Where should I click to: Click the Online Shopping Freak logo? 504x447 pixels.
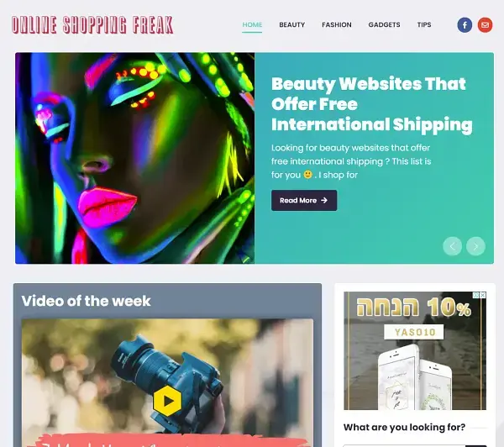click(92, 24)
